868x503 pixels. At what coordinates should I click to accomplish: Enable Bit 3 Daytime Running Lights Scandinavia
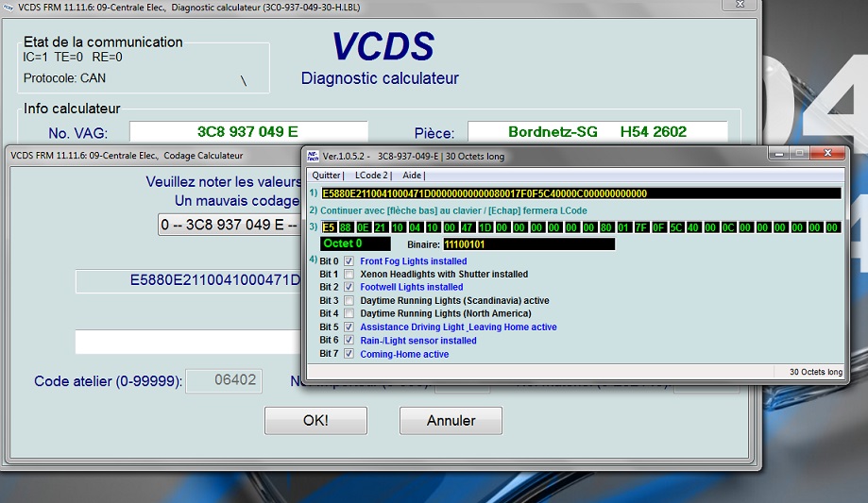(x=349, y=301)
